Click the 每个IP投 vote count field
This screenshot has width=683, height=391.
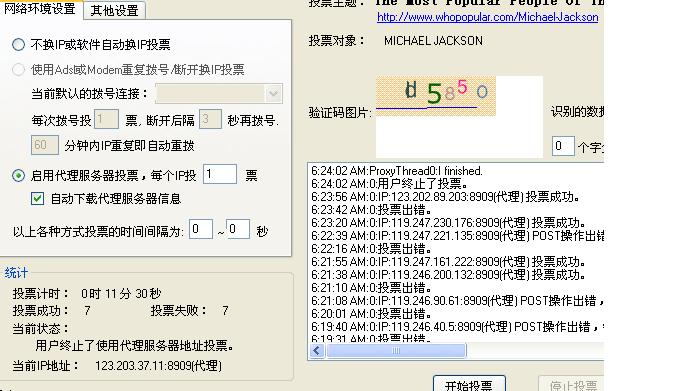coord(220,174)
